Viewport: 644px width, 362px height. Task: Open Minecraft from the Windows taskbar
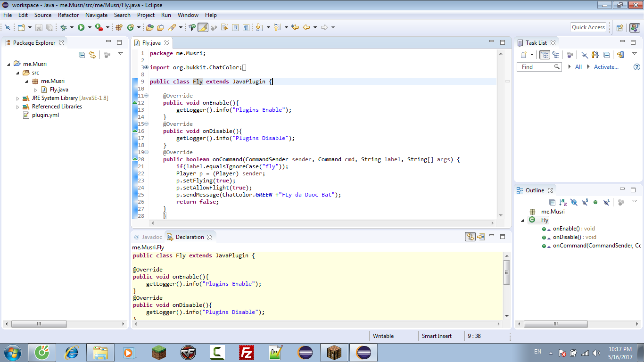tap(159, 352)
